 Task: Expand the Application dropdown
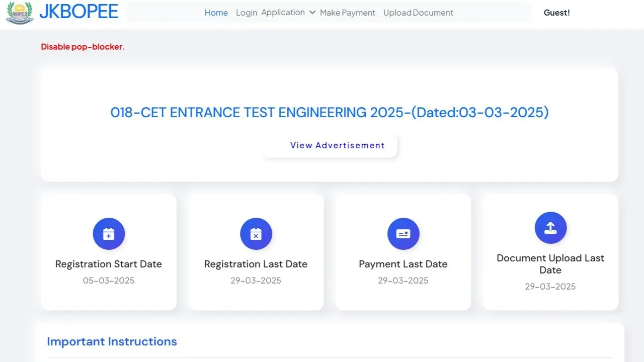pyautogui.click(x=283, y=12)
